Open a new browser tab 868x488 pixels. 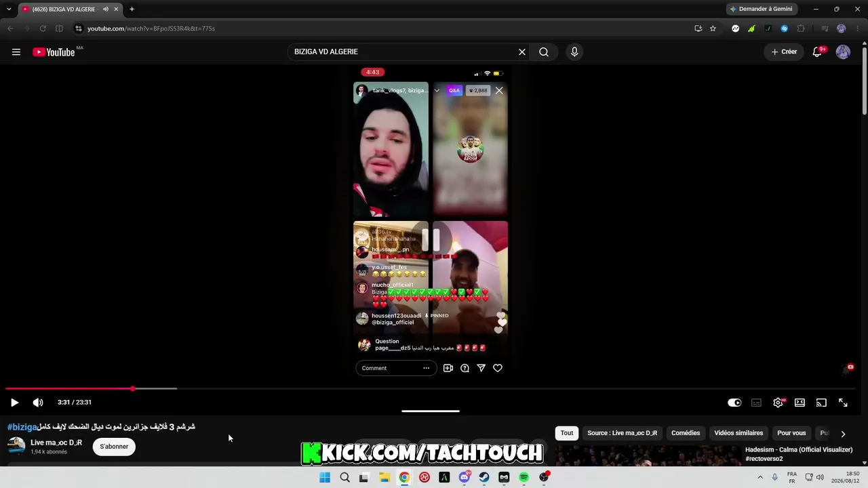(132, 9)
